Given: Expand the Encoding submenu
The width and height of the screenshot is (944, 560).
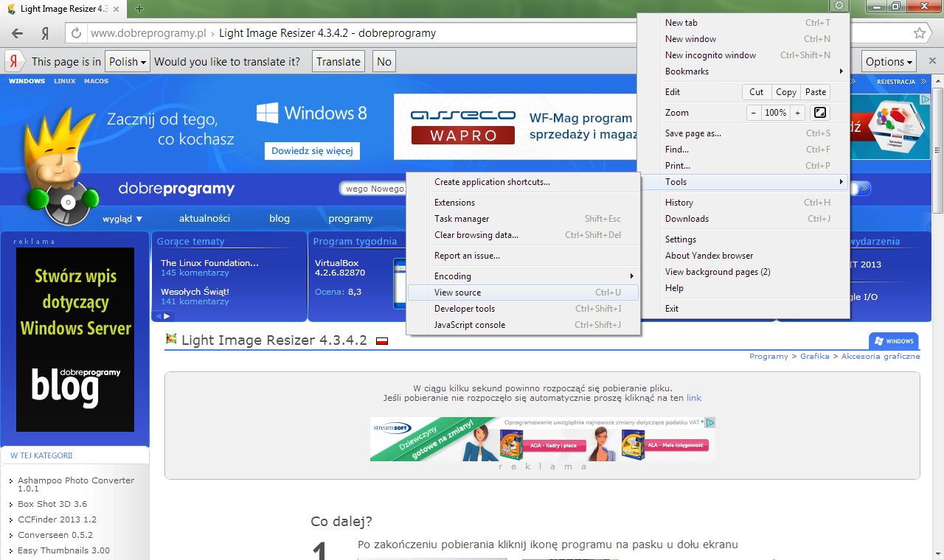Looking at the screenshot, I should (x=523, y=276).
